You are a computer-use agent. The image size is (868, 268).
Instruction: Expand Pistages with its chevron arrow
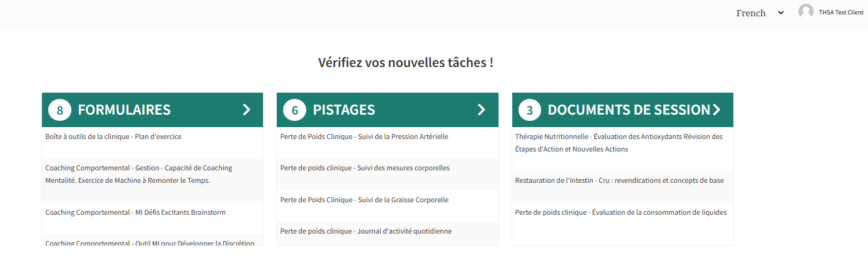[482, 110]
